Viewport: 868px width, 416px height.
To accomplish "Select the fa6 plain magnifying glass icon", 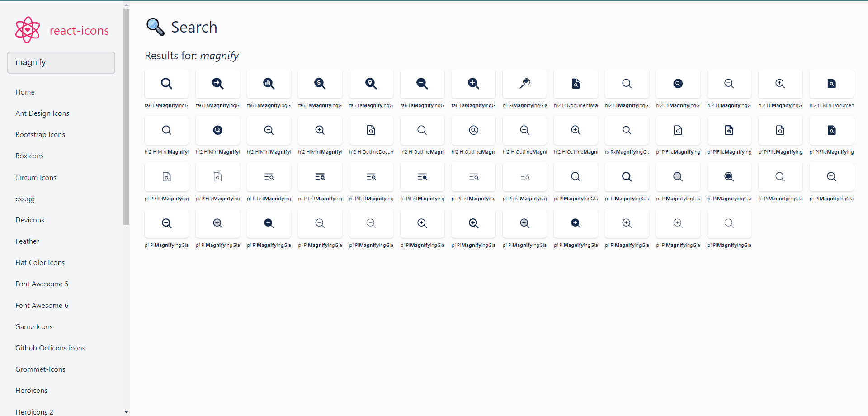I will [x=166, y=84].
